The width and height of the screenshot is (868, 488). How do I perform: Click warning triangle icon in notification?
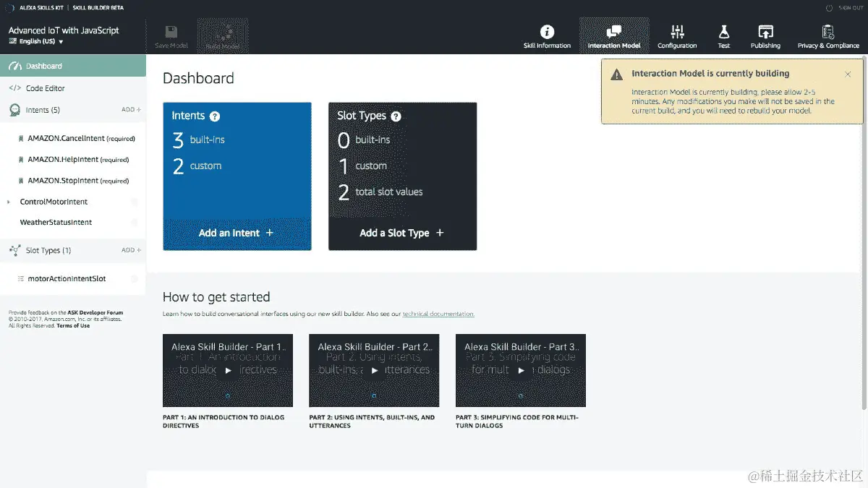point(616,74)
